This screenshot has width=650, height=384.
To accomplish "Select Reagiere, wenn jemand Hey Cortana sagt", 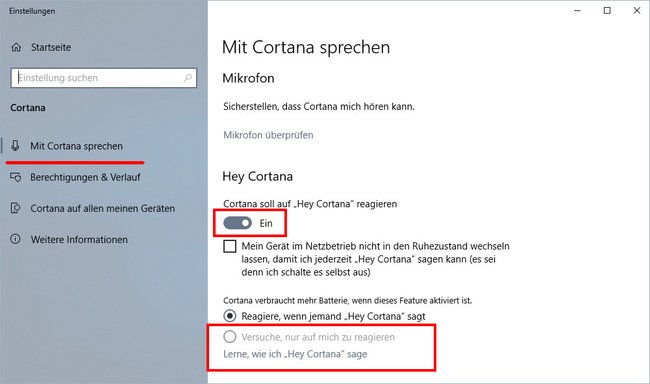I will (230, 316).
